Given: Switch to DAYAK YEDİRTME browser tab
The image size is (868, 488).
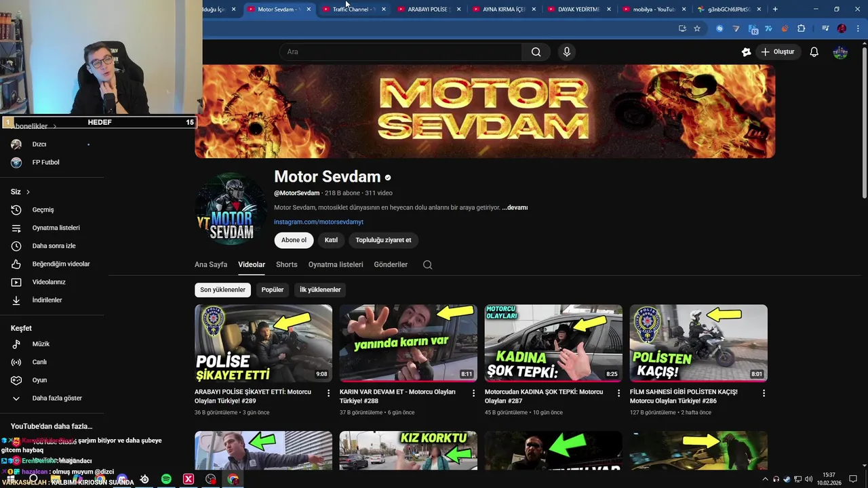Looking at the screenshot, I should click(x=579, y=9).
